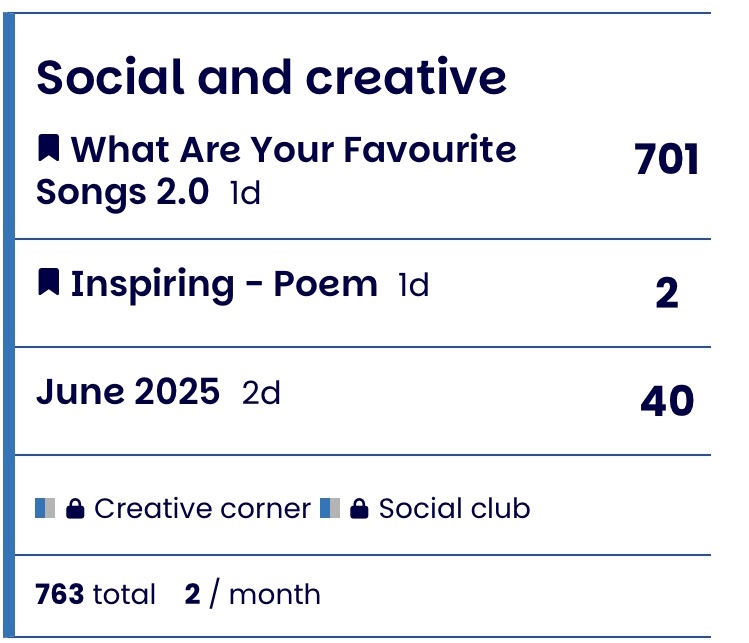Click the 40 replies count for June 2025

(x=667, y=401)
